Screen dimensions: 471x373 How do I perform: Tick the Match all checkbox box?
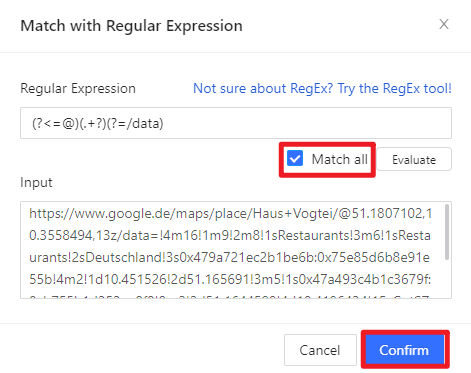(x=295, y=158)
